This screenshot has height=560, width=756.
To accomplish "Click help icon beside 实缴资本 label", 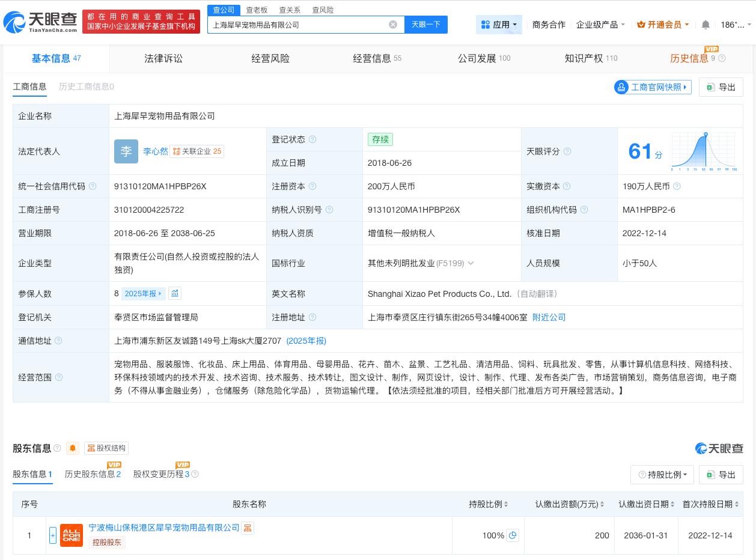I will [567, 186].
